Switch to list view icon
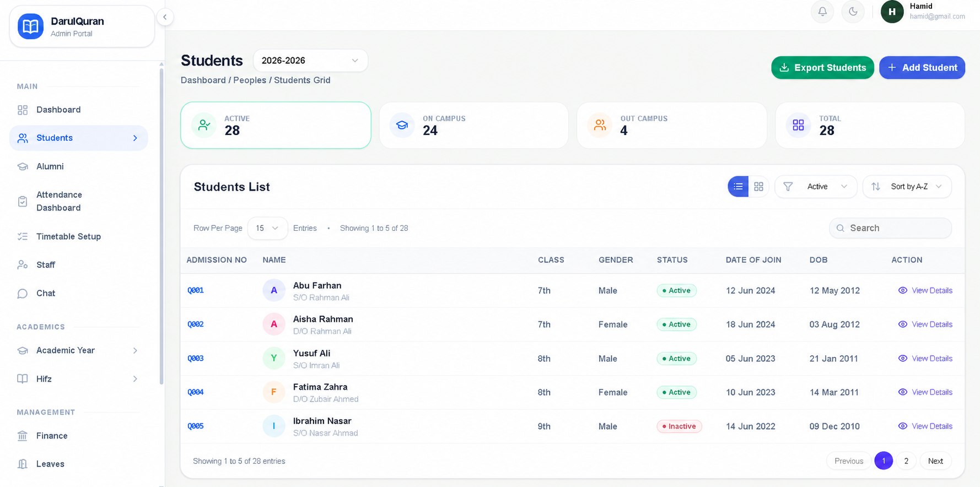This screenshot has height=487, width=980. 738,187
